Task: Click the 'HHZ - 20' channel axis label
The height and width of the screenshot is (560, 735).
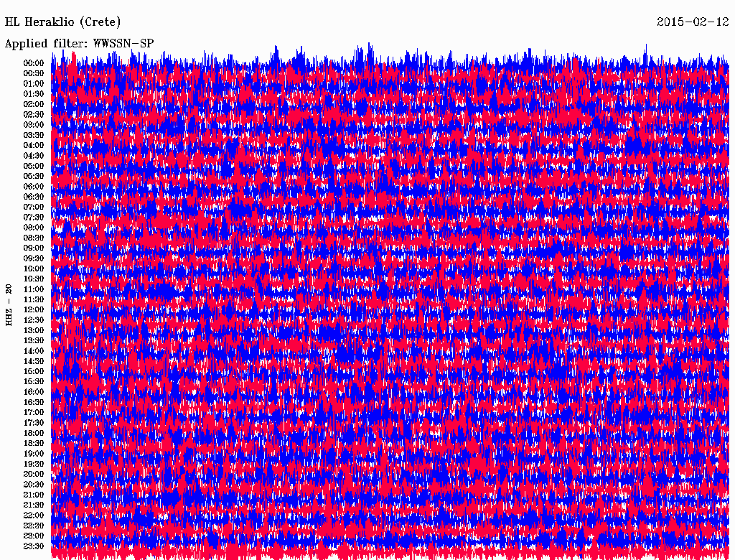Action: 9,305
